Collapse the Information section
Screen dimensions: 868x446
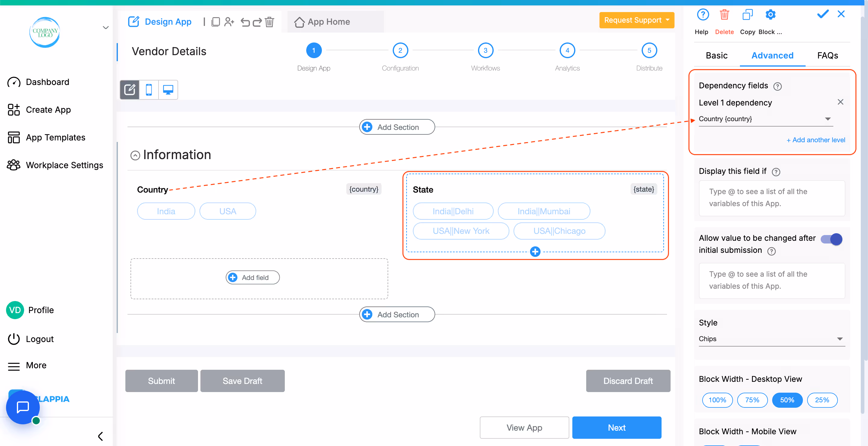tap(135, 155)
